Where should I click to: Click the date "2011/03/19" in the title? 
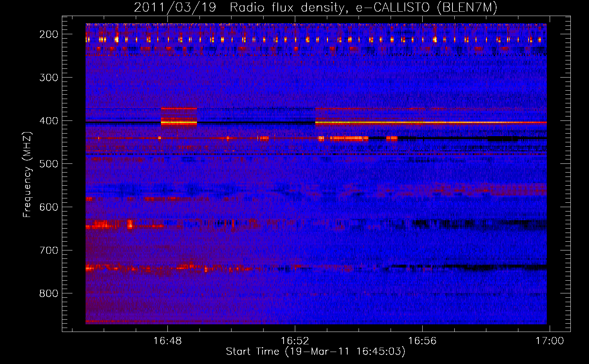click(x=175, y=7)
